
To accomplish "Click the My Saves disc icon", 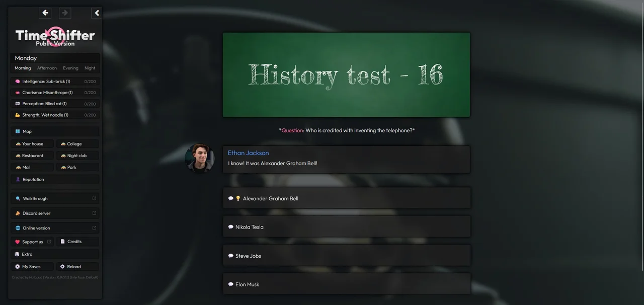I will point(18,267).
